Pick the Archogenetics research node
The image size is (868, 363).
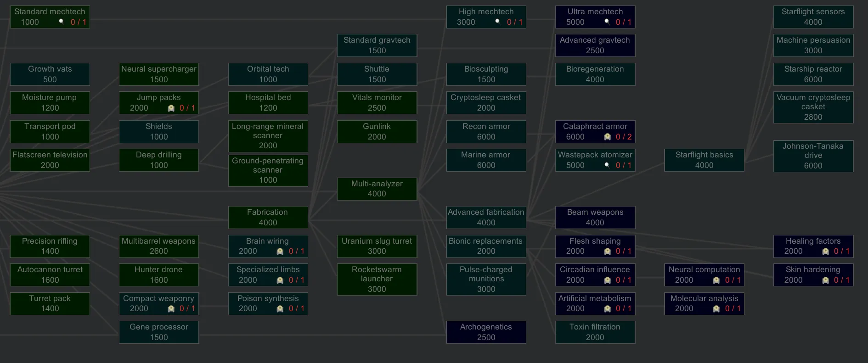(486, 332)
